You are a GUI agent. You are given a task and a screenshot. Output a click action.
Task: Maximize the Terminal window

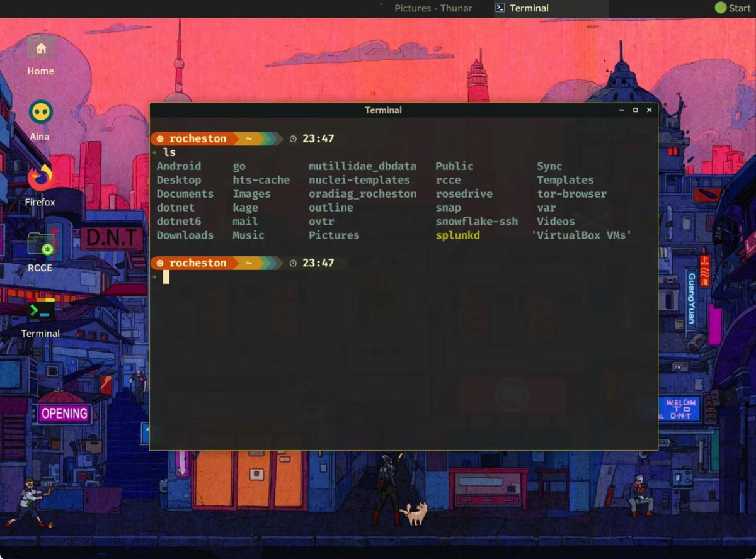point(635,110)
